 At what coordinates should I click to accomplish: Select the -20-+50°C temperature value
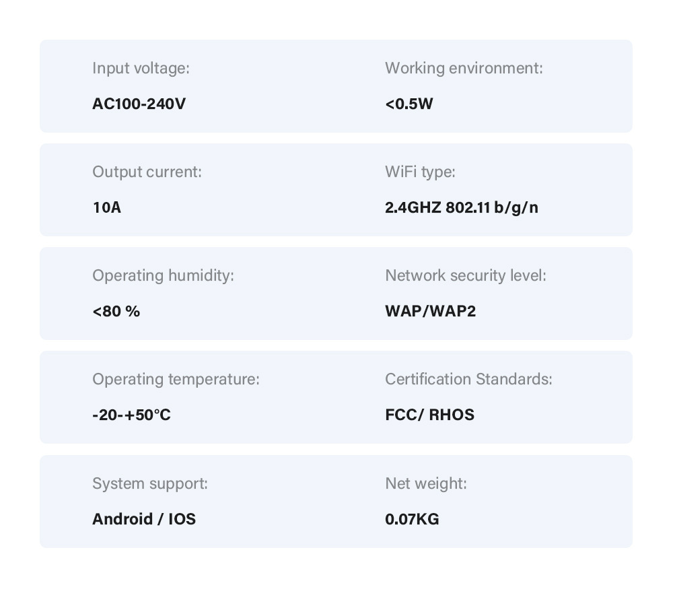[x=131, y=415]
